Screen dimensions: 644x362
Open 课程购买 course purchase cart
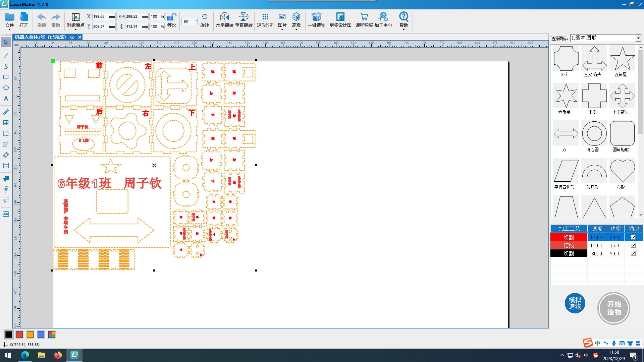(x=364, y=20)
